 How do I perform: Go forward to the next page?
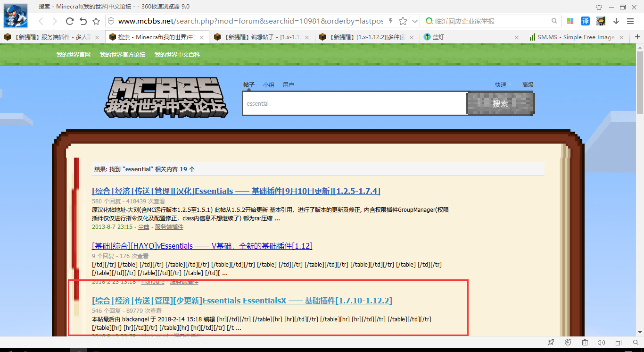click(x=55, y=21)
